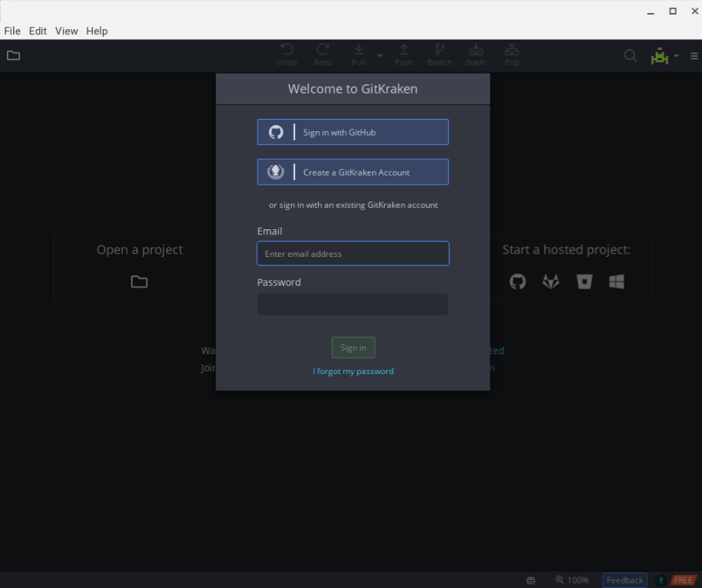The height and width of the screenshot is (588, 702).
Task: Click the zoom magnifier icon in status bar
Action: 559,580
